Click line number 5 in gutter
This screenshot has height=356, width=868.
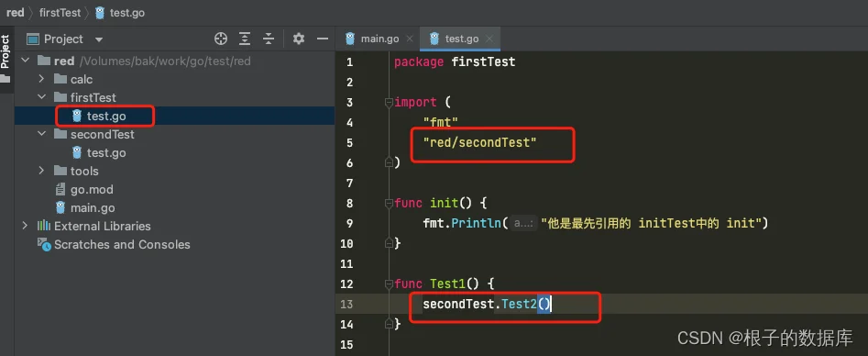(349, 142)
